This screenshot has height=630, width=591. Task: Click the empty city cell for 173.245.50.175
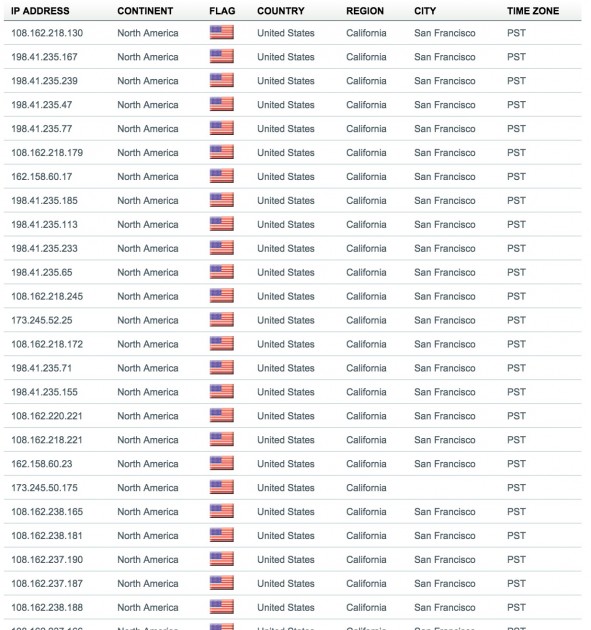456,488
